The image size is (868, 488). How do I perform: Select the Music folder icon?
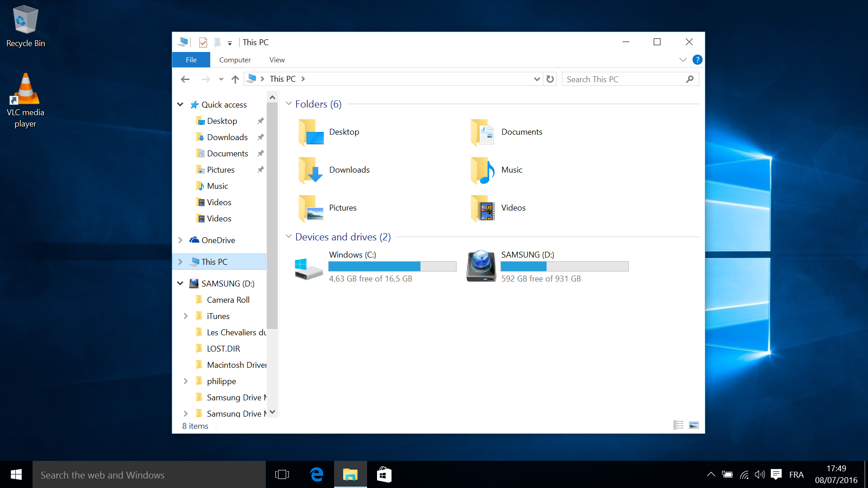[483, 170]
